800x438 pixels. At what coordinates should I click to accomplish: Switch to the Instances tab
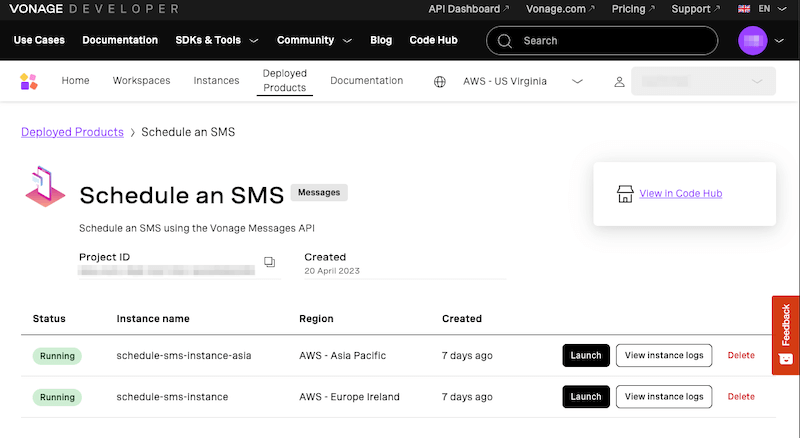click(x=216, y=81)
